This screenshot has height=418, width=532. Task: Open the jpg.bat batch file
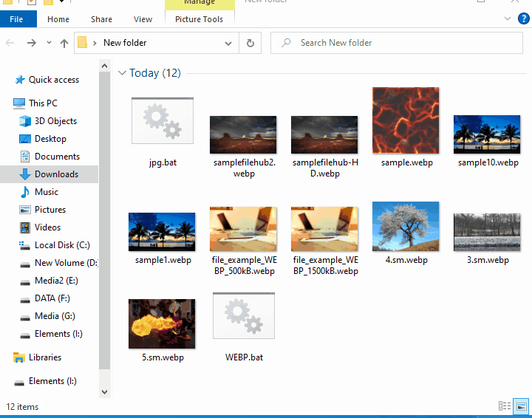point(162,122)
